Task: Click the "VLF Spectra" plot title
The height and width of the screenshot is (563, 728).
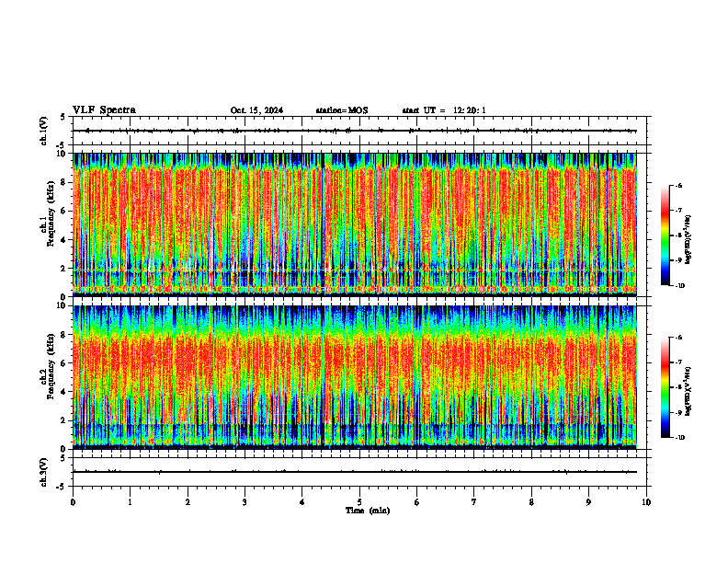Action: tap(105, 110)
